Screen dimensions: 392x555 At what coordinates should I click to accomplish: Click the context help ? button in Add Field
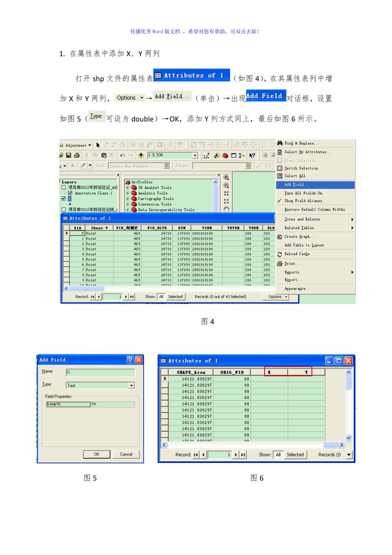click(x=130, y=360)
